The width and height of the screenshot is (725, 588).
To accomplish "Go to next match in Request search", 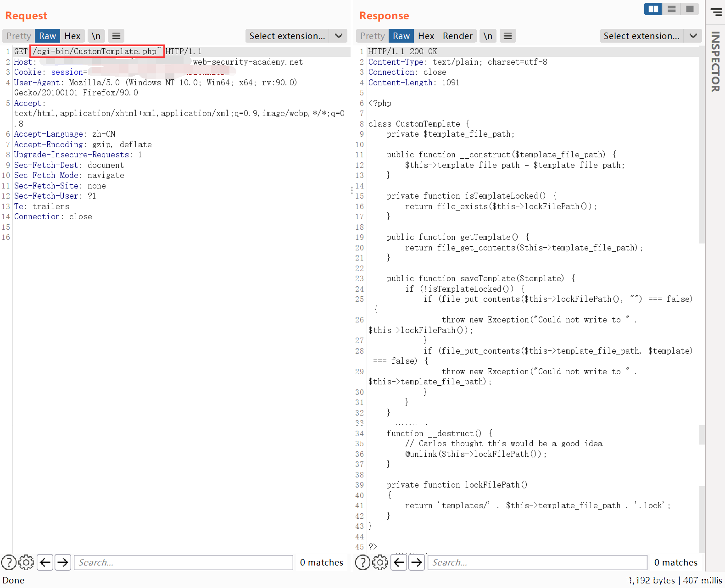I will 63,562.
